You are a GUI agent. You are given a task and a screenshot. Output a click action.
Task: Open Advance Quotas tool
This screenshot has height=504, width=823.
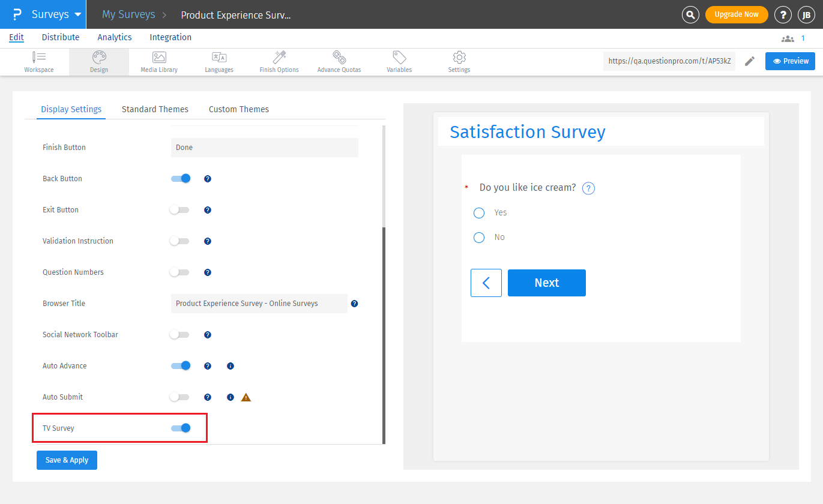(339, 62)
